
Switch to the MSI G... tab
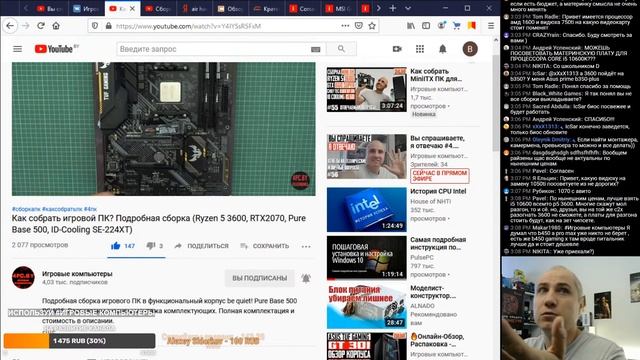[x=339, y=9]
